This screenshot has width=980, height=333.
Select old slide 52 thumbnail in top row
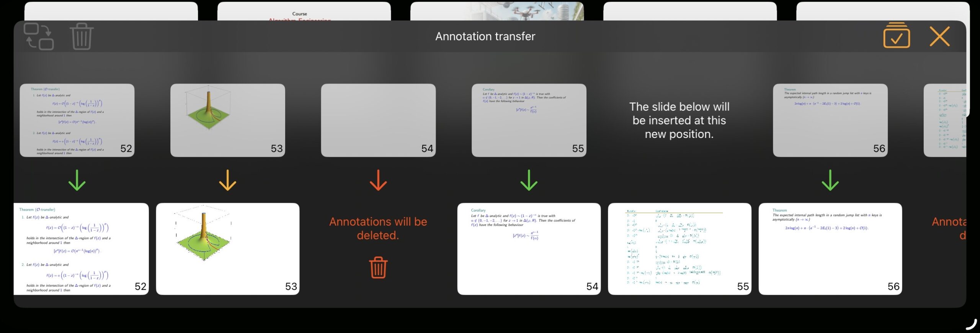[x=77, y=120]
